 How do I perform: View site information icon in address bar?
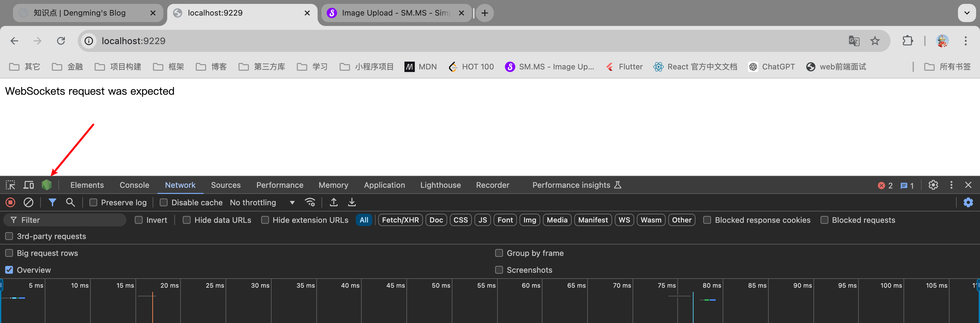(x=89, y=41)
